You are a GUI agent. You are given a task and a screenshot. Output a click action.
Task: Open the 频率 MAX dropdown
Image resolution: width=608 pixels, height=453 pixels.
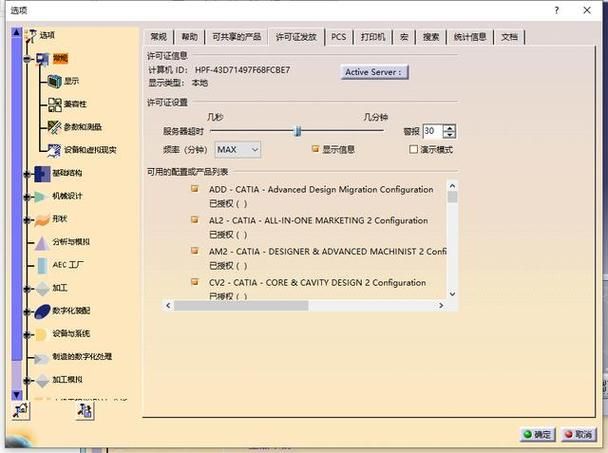point(238,149)
